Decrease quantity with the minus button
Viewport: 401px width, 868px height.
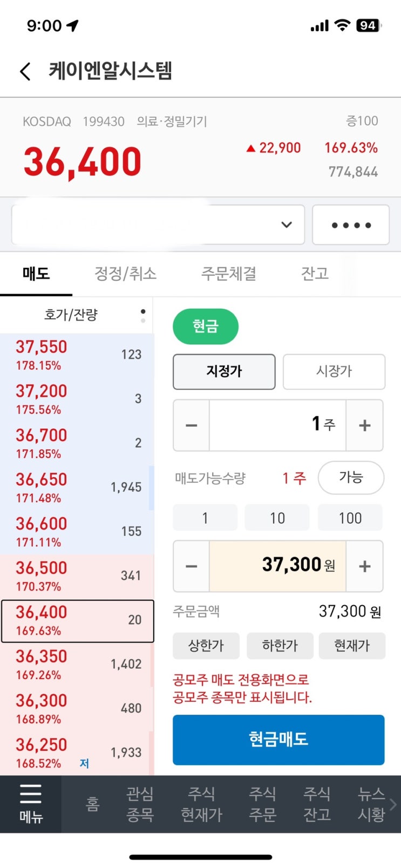[191, 425]
